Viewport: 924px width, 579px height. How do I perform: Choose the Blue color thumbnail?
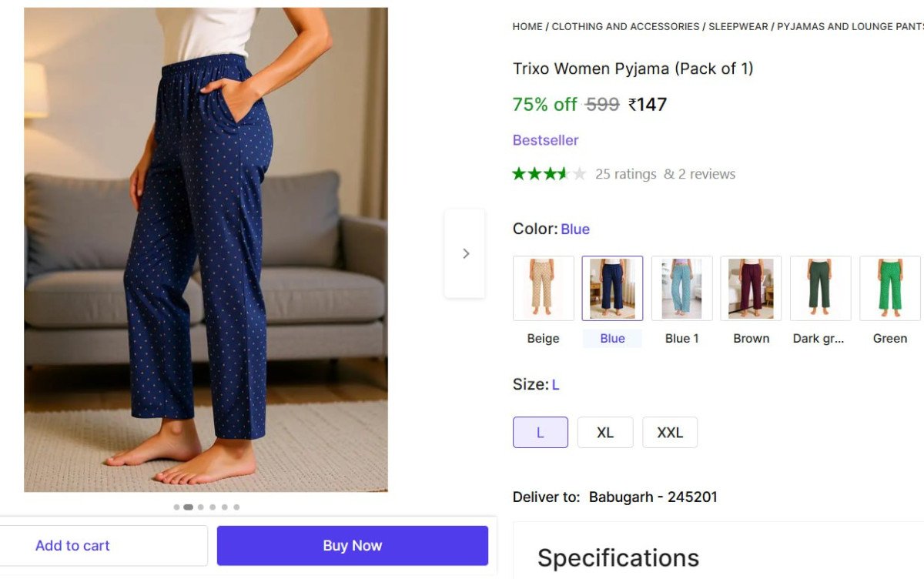612,288
